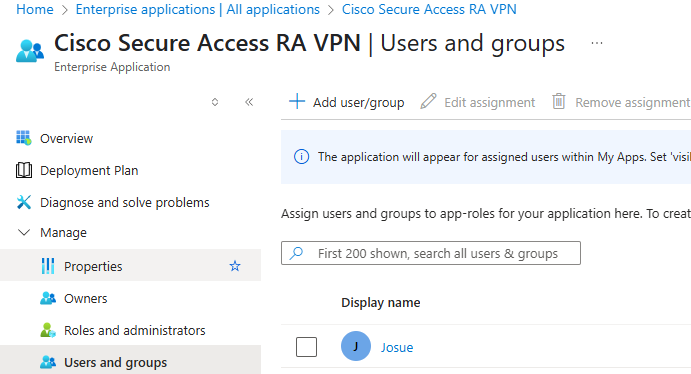The height and width of the screenshot is (374, 691).
Task: Click the Diagnose and solve problems wrench icon
Action: tap(24, 202)
